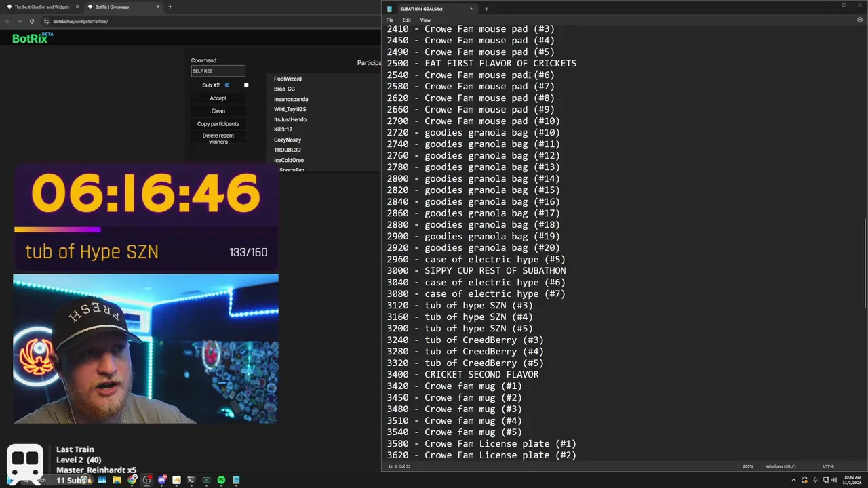Click line 3580 Crowe Fam License plate (#1)
The width and height of the screenshot is (868, 488).
pos(481,443)
